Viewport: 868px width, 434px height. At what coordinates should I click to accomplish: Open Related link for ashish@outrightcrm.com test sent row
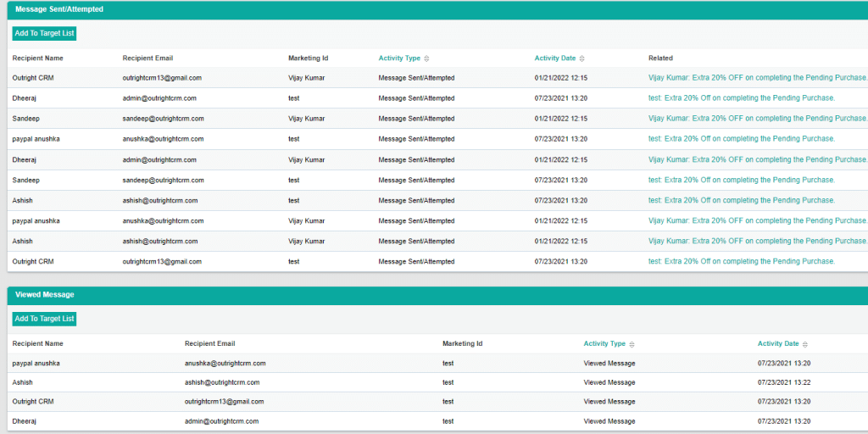coord(742,200)
